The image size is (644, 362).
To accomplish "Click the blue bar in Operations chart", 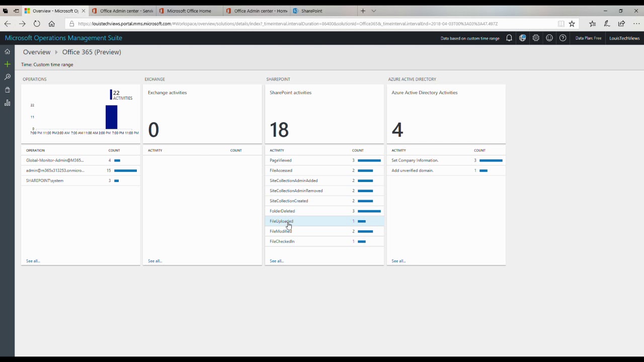I will click(111, 117).
